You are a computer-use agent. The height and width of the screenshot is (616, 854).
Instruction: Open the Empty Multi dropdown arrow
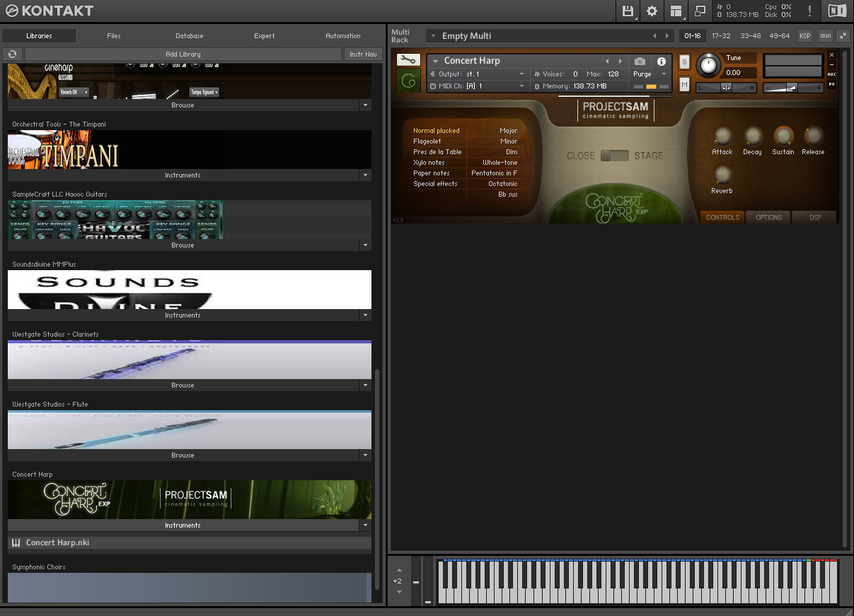pyautogui.click(x=432, y=36)
